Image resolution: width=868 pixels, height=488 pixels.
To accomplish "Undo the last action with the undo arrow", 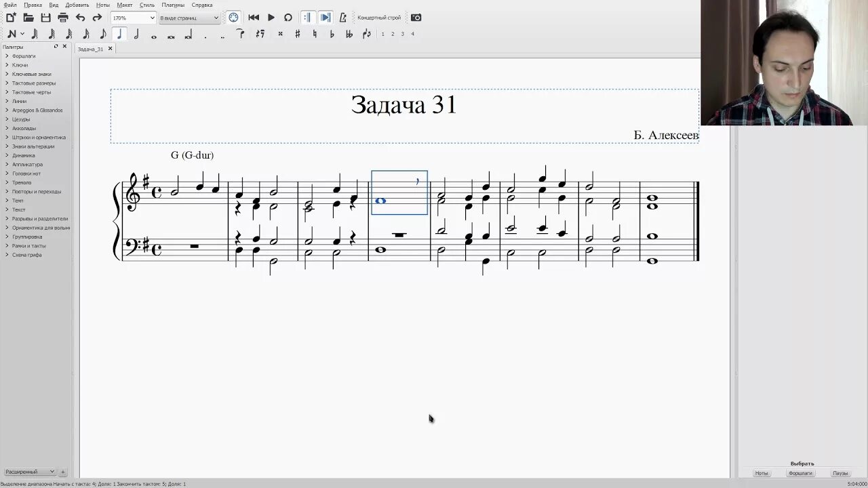I will (x=80, y=18).
